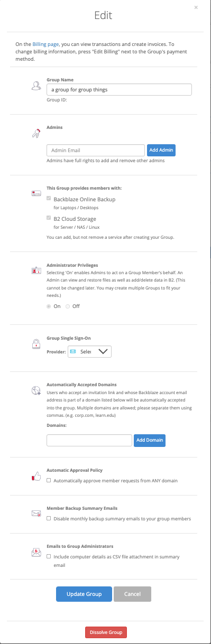Enable auto-approve requests from ANY domain
The image size is (211, 644).
coord(49,480)
